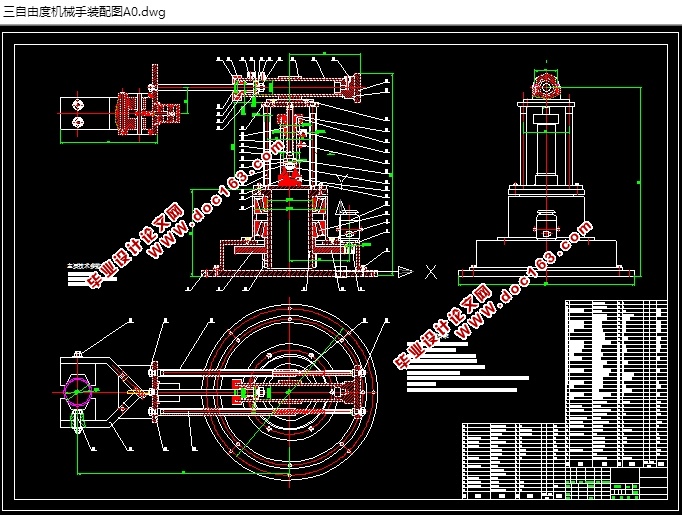Select the red gear atop the right side view
Screen dimensions: 682x515
tap(546, 87)
